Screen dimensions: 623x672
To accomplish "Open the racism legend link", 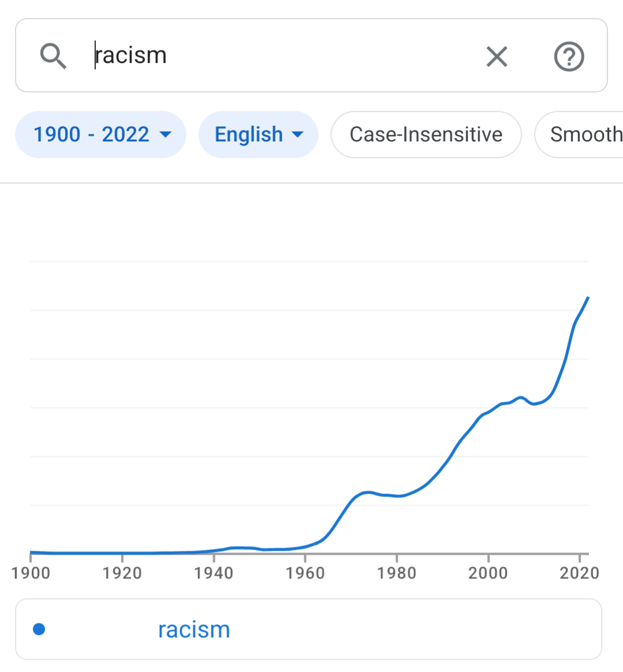I will tap(194, 630).
